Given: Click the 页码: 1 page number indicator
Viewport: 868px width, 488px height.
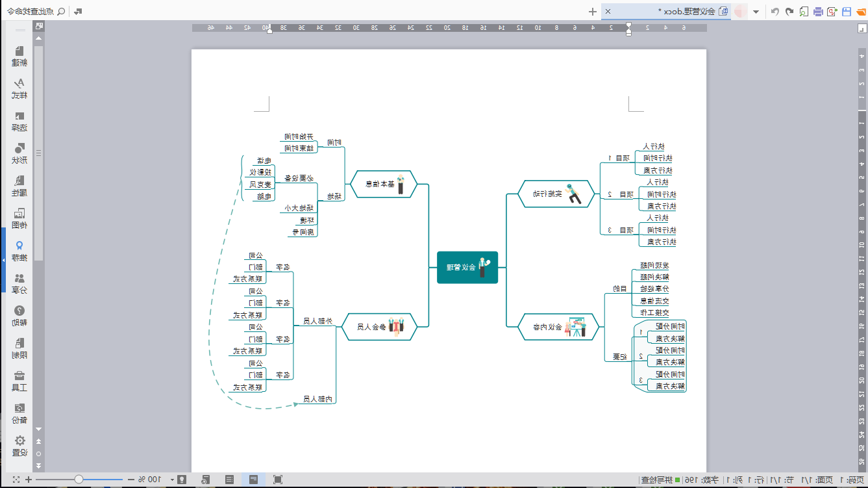Looking at the screenshot, I should point(851,480).
